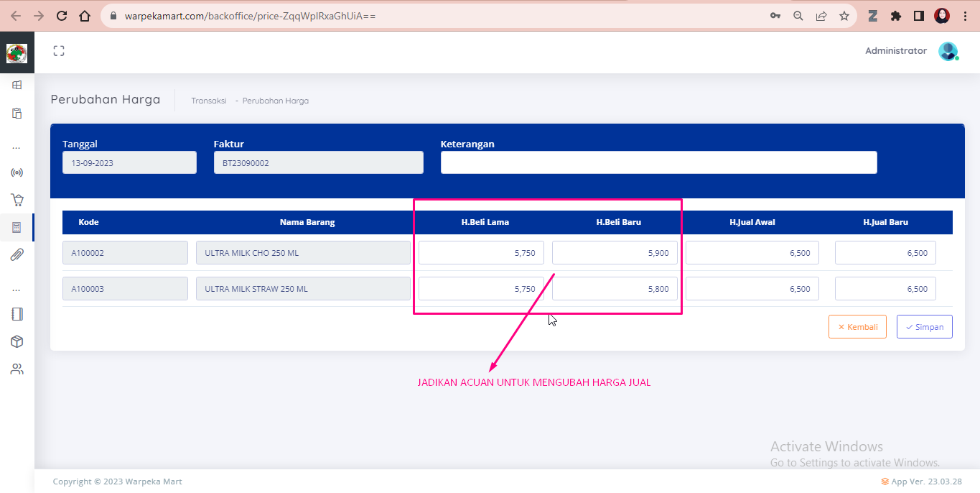Open the notebook sidebar icon
Screen dimensions: 980x493
(17, 314)
